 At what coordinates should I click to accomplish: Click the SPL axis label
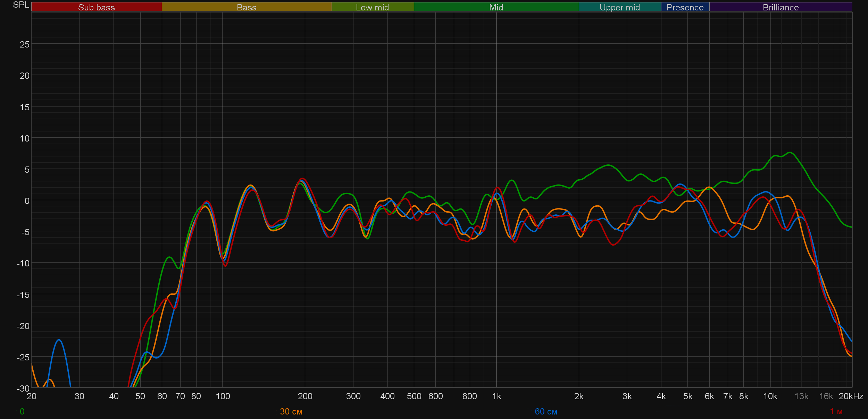(x=21, y=5)
